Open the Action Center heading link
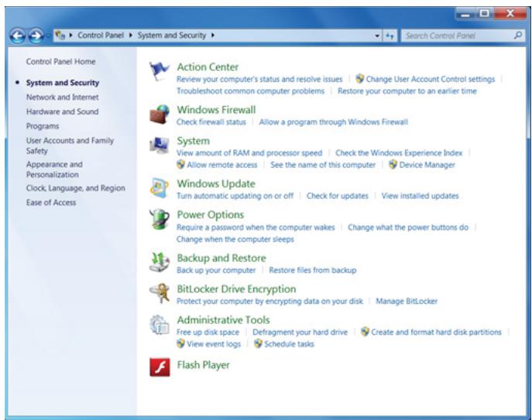The width and height of the screenshot is (532, 420). 208,67
